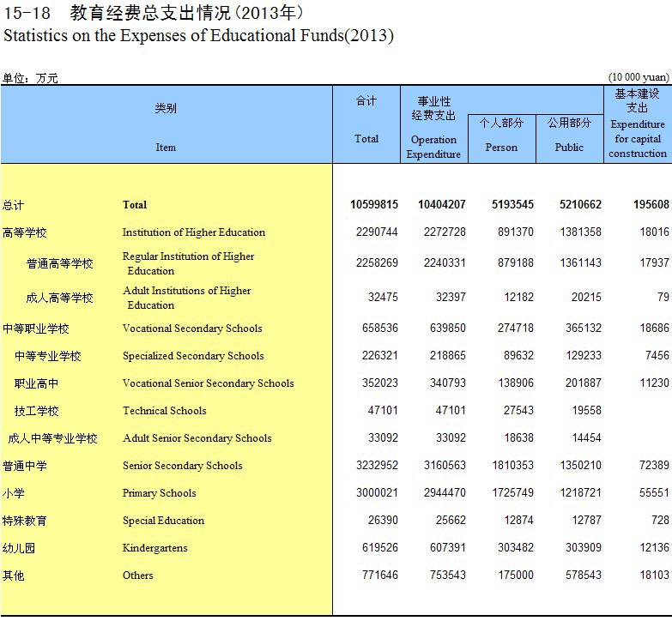Click value 32475 in the table
This screenshot has width=672, height=639.
tap(383, 297)
